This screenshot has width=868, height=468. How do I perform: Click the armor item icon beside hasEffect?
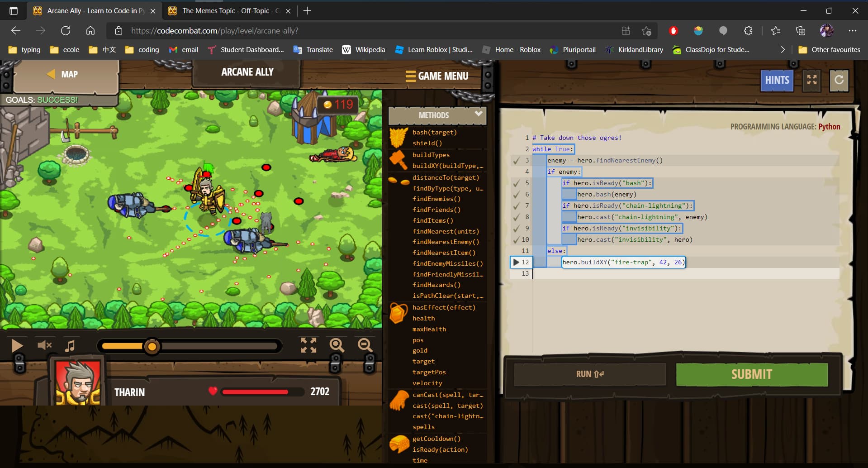(398, 313)
